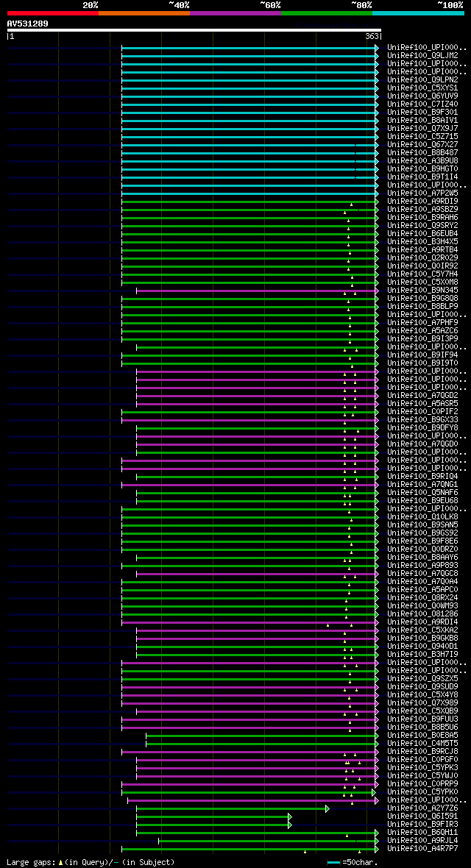Select the UniRef100_B9G8Q8 label
This screenshot has height=868, width=471.
pyautogui.click(x=422, y=299)
